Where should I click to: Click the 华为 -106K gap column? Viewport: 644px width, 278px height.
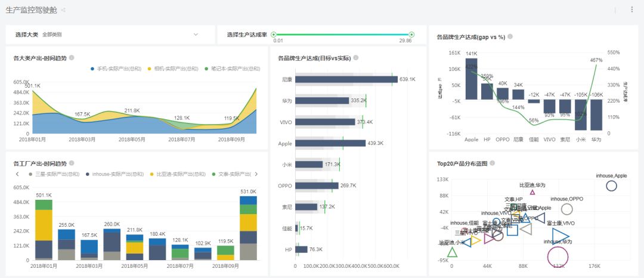coord(596,115)
